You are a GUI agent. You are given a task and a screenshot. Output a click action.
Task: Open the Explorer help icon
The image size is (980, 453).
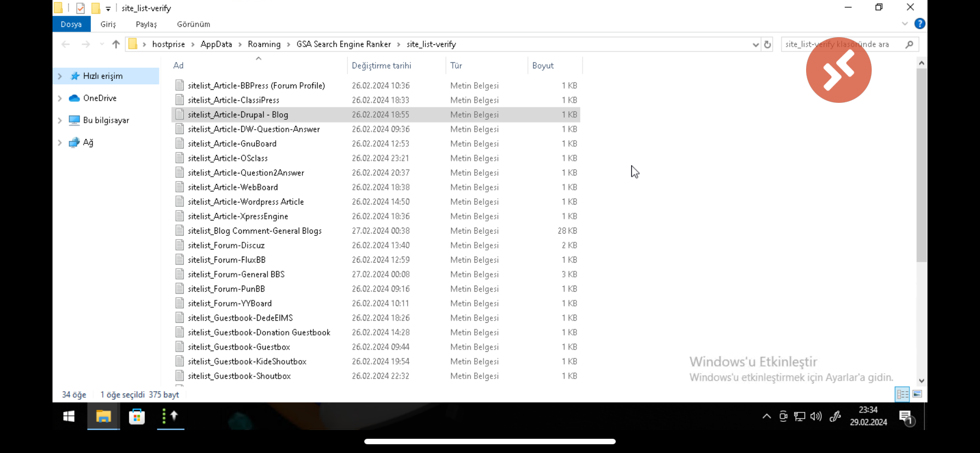[x=920, y=24]
